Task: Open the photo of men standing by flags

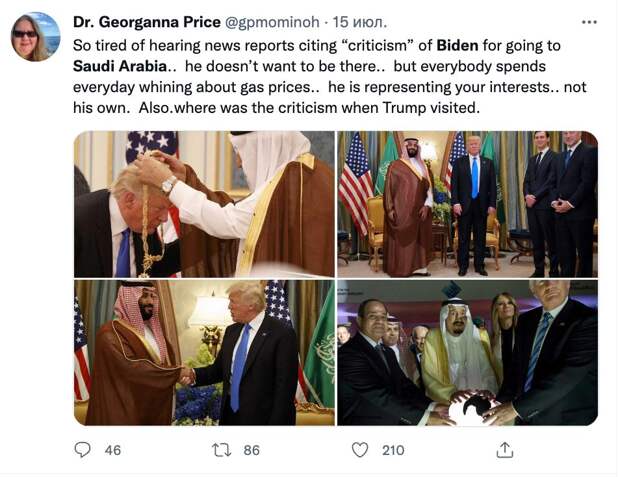Action: (x=467, y=204)
